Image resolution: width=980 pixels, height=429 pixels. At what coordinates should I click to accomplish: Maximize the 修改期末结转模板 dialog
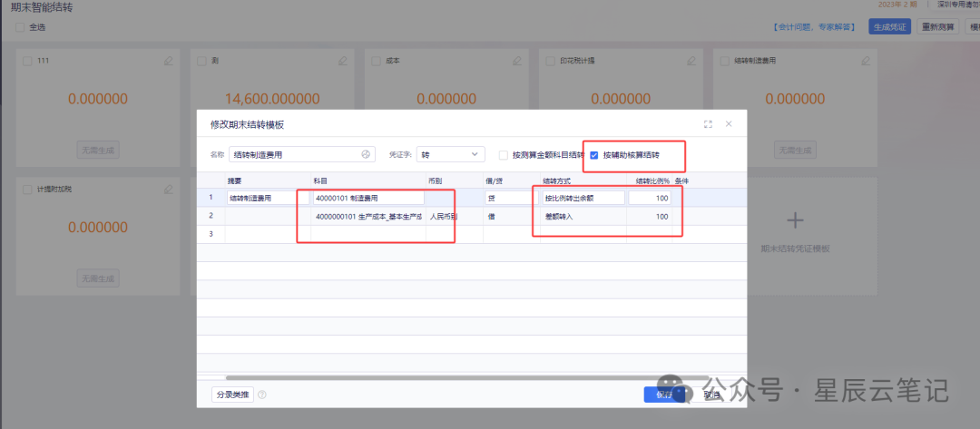(708, 124)
